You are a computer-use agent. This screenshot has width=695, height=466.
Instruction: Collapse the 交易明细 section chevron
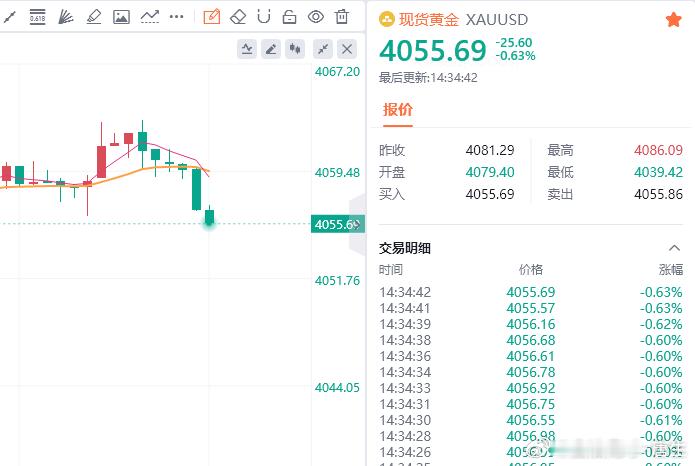(x=674, y=248)
